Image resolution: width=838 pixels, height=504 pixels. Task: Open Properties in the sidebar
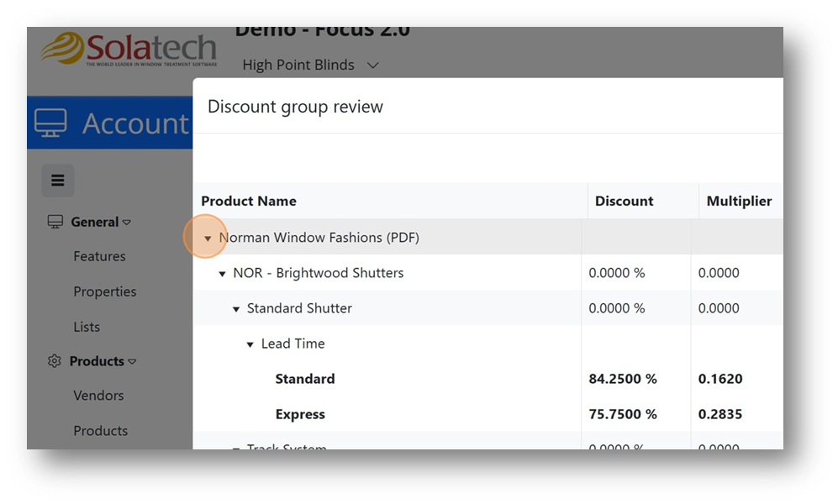(105, 291)
